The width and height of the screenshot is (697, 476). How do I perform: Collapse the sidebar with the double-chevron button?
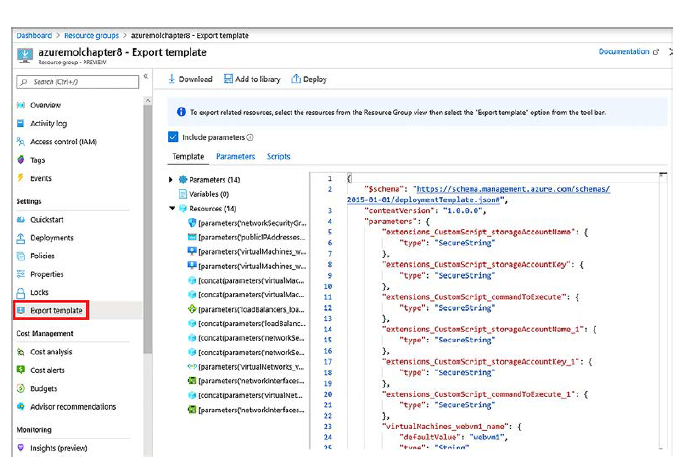point(147,77)
